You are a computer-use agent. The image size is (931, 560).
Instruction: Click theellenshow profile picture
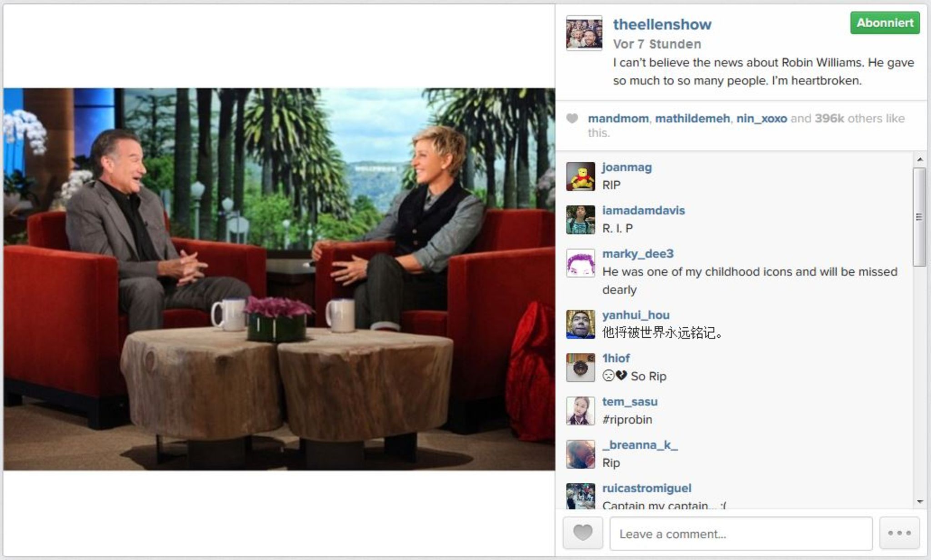click(584, 33)
